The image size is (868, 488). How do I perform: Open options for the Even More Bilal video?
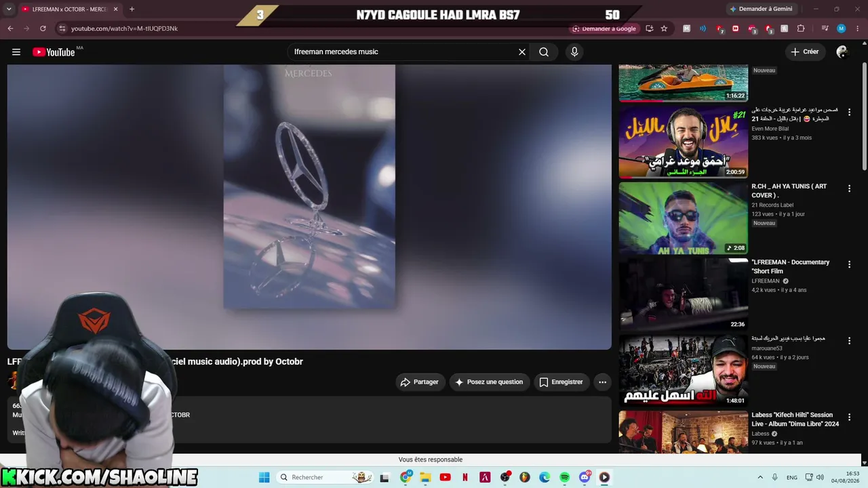tap(849, 112)
